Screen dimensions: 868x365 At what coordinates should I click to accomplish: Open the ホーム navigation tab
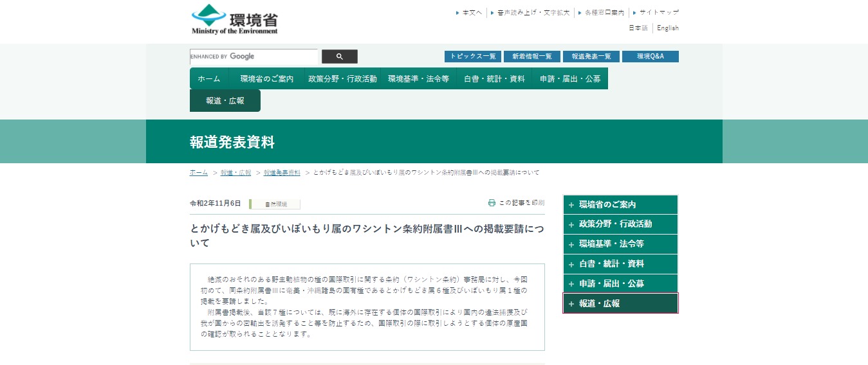209,78
